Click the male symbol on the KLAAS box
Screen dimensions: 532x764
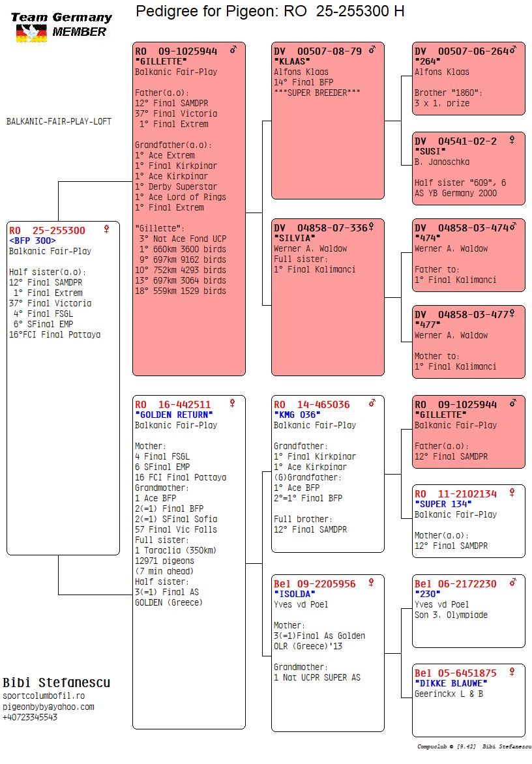[x=372, y=50]
